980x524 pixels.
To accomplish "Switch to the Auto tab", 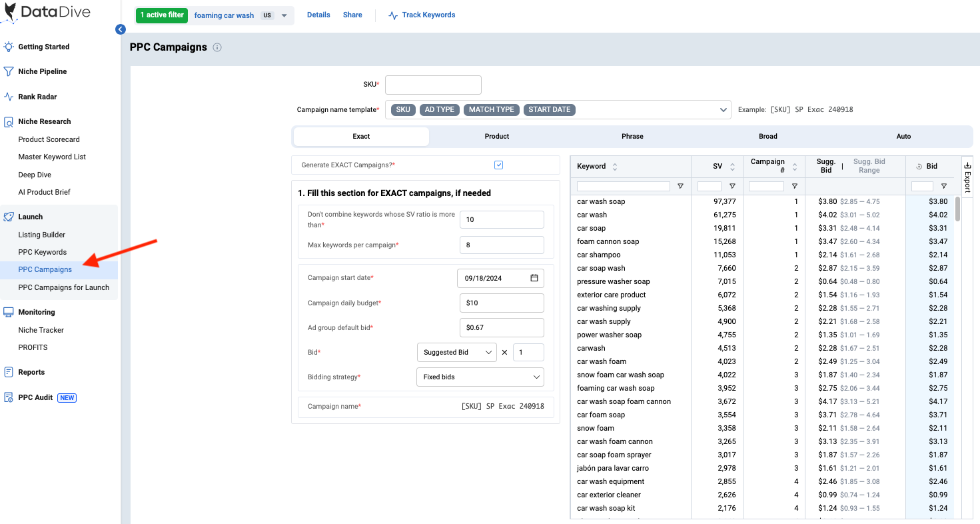I will [903, 136].
